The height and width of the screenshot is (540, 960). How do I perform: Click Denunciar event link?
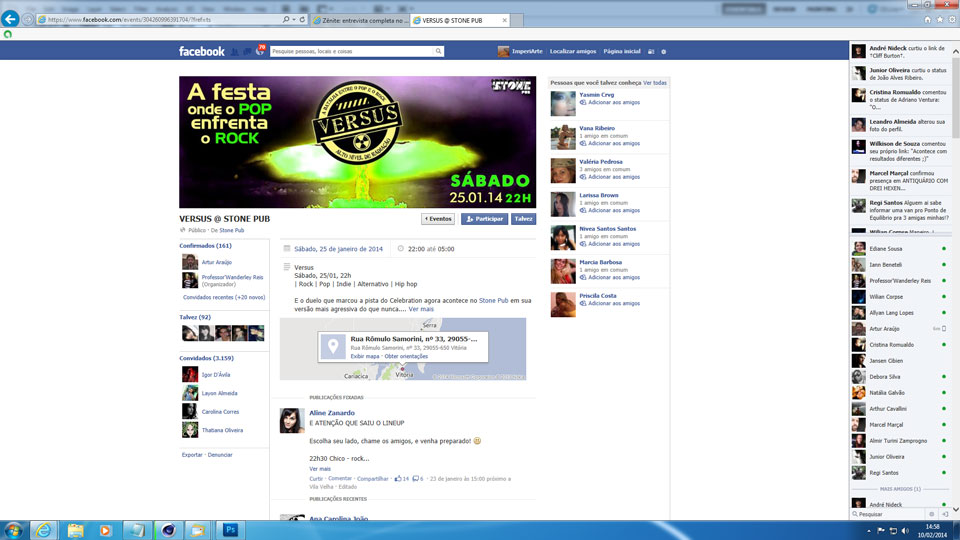pos(220,455)
